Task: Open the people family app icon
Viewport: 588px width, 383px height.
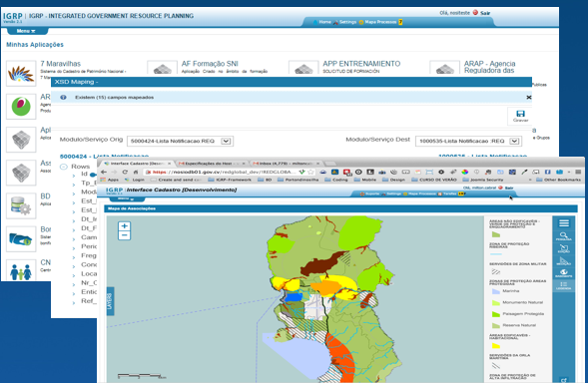Action: click(x=21, y=270)
